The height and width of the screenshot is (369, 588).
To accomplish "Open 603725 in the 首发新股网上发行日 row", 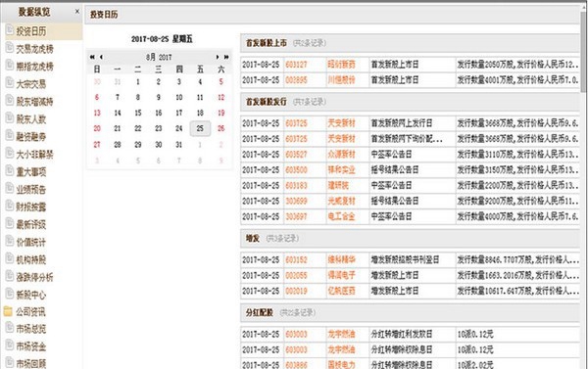I will tap(296, 123).
